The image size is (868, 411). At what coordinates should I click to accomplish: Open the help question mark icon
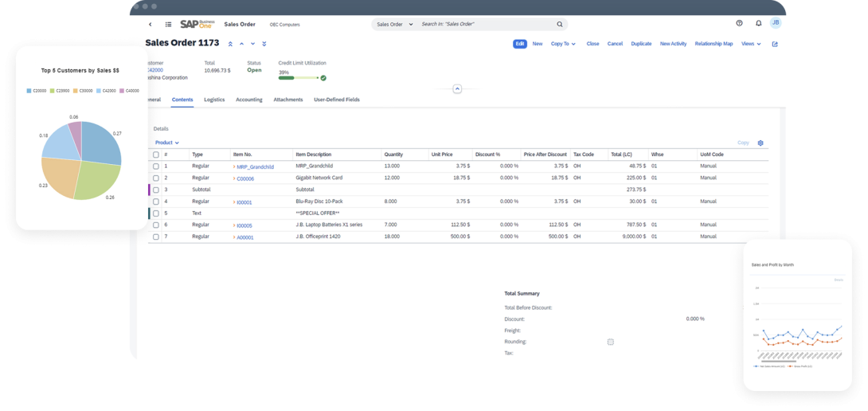739,24
